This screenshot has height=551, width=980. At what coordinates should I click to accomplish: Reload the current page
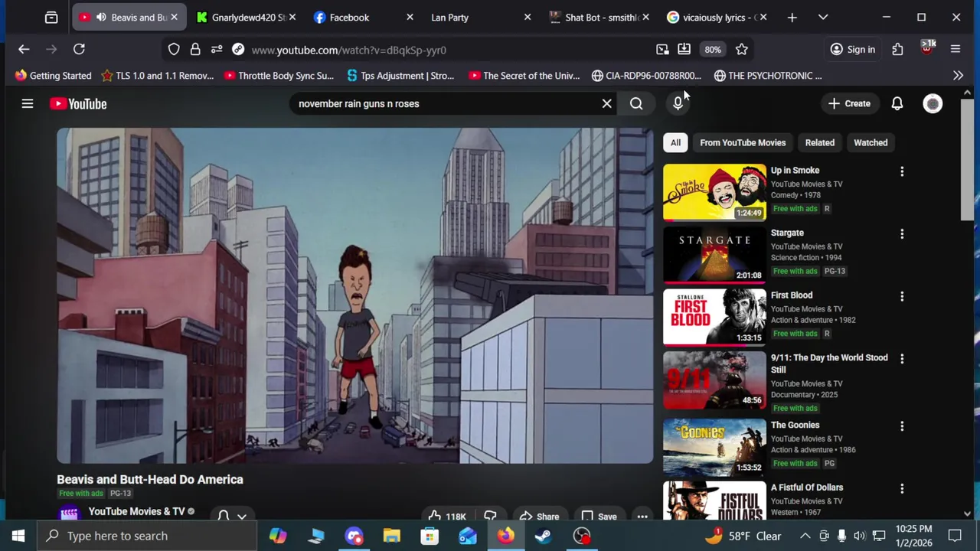point(79,50)
